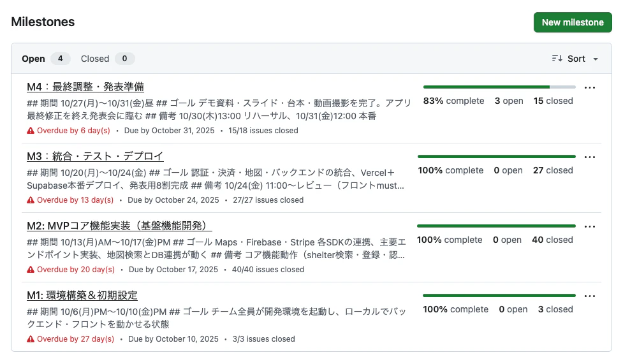Click 'Due by October 10, 2025' text
This screenshot has height=364, width=623.
(x=173, y=339)
